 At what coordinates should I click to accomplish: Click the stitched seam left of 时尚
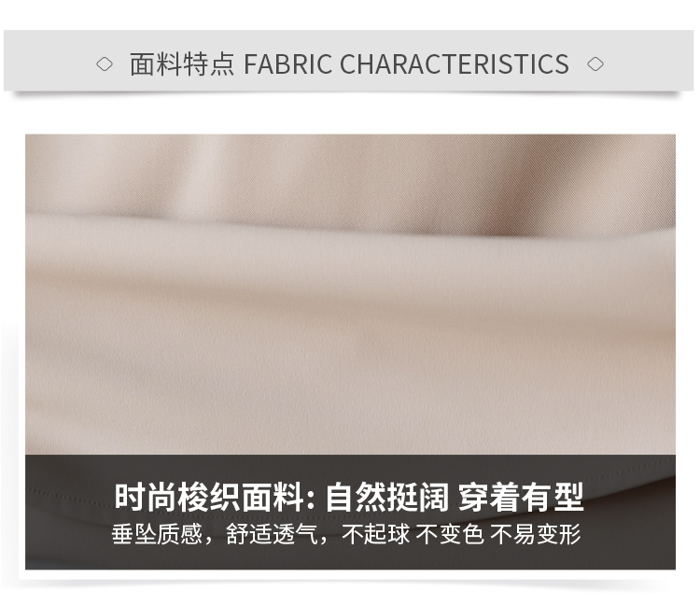pyautogui.click(x=67, y=494)
